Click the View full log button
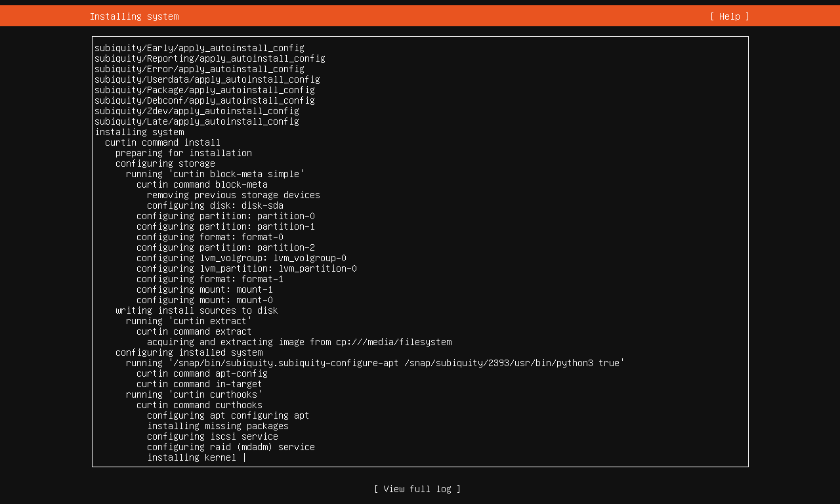This screenshot has width=840, height=504. (x=417, y=489)
